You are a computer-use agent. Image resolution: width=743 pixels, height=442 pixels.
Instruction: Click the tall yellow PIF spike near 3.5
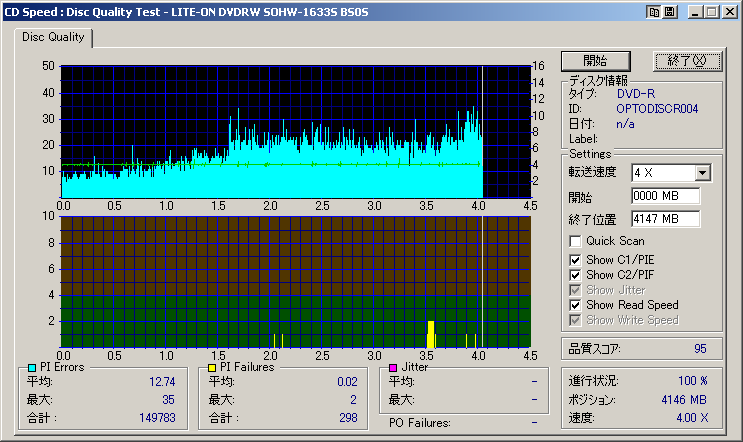point(431,334)
